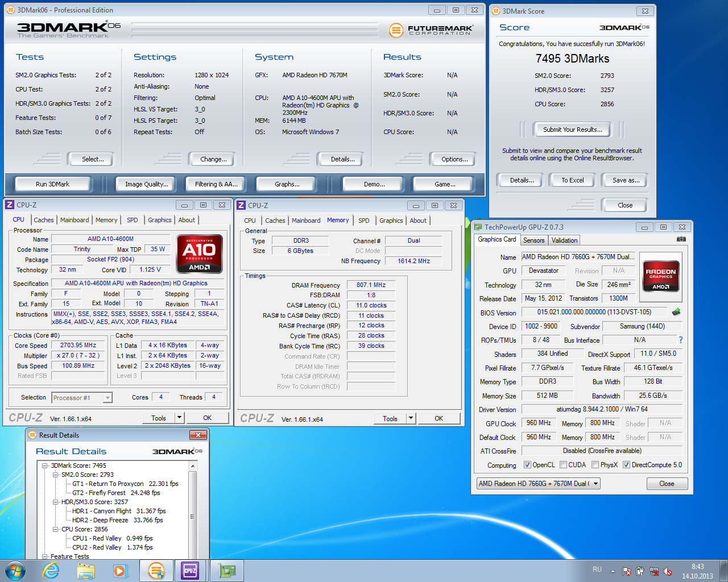Collapse the HDR/SM3.0 Score: 3257 node
The image size is (728, 582).
pos(56,502)
